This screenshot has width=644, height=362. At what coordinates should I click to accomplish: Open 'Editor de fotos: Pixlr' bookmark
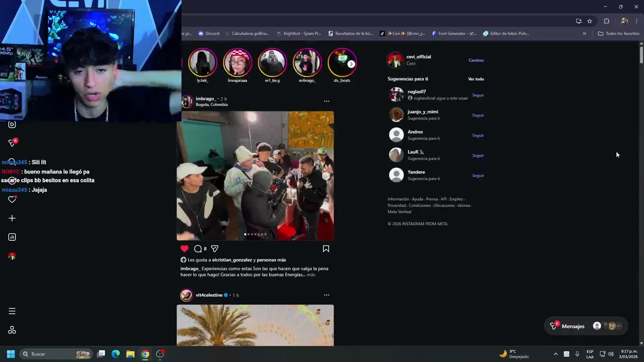pyautogui.click(x=506, y=34)
